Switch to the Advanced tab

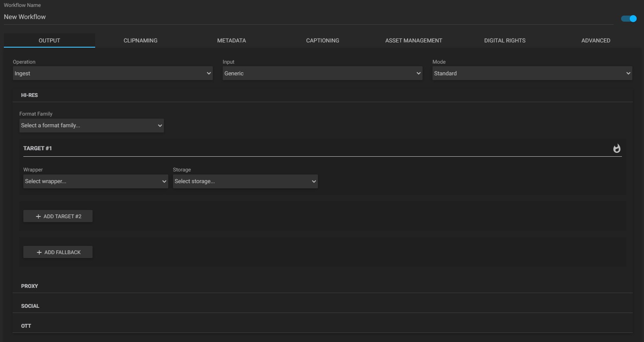pyautogui.click(x=596, y=40)
